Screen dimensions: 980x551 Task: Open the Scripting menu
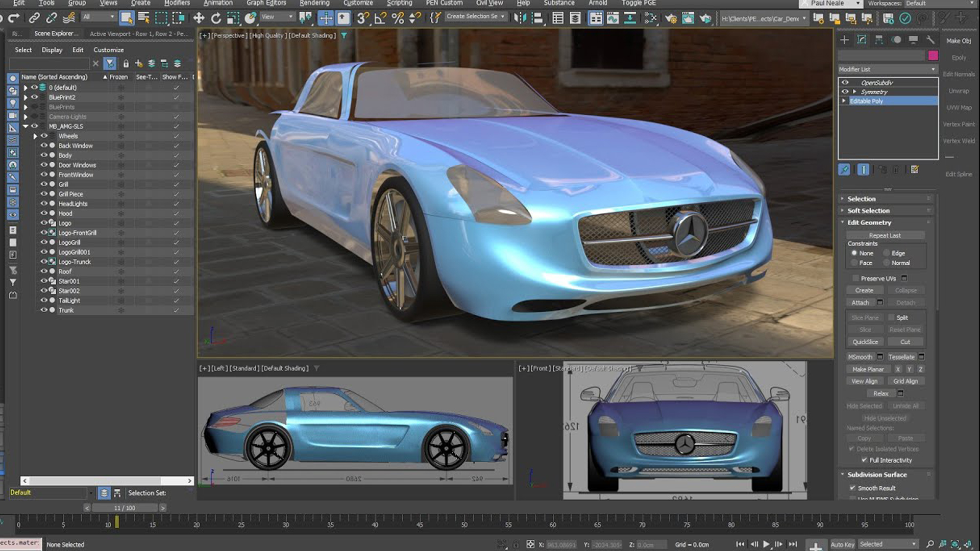399,3
